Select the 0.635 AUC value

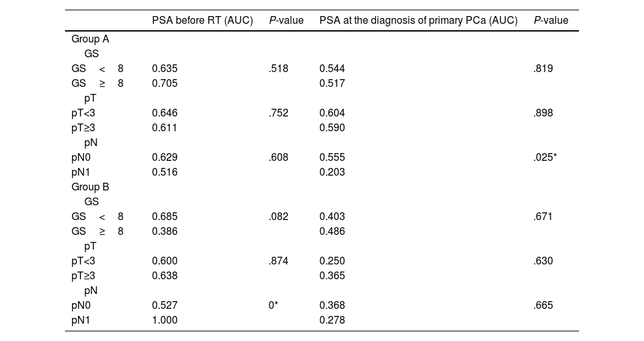point(165,69)
